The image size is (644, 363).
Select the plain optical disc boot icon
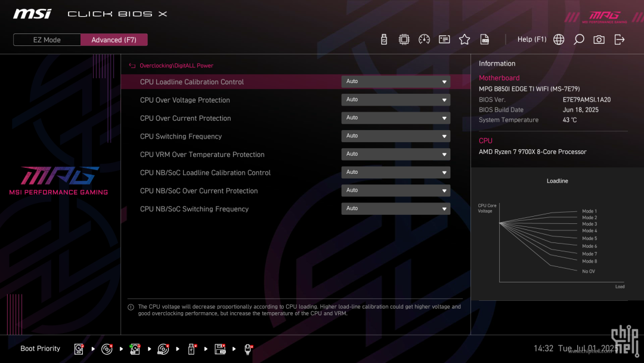pos(107,349)
